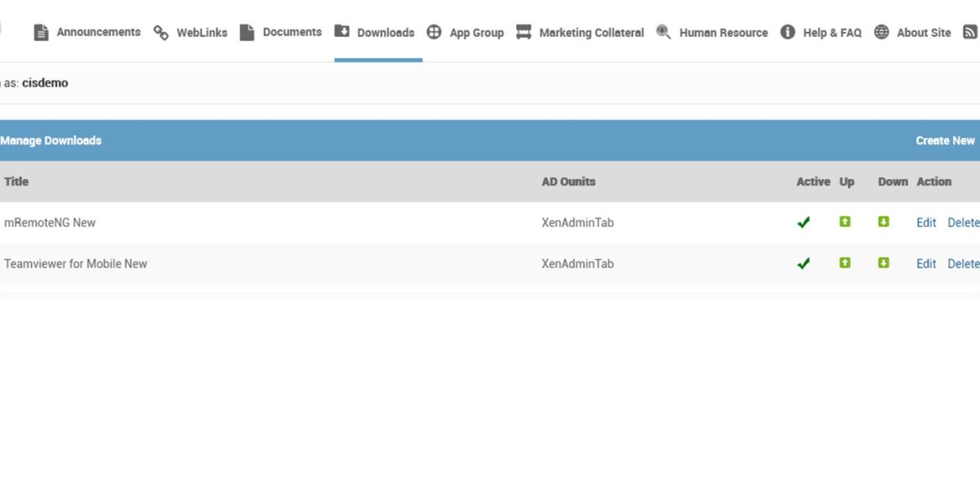Click the Announcements document icon

click(41, 32)
